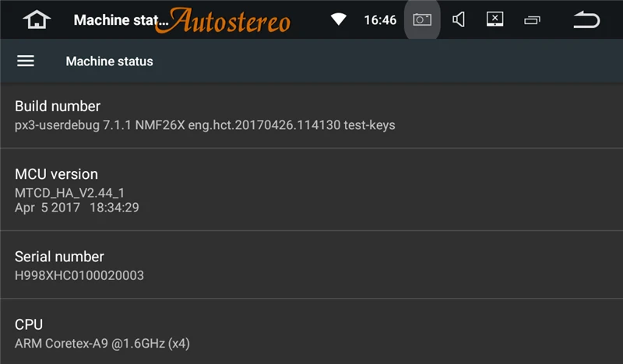Click the Autostereo logo watermark

click(230, 20)
